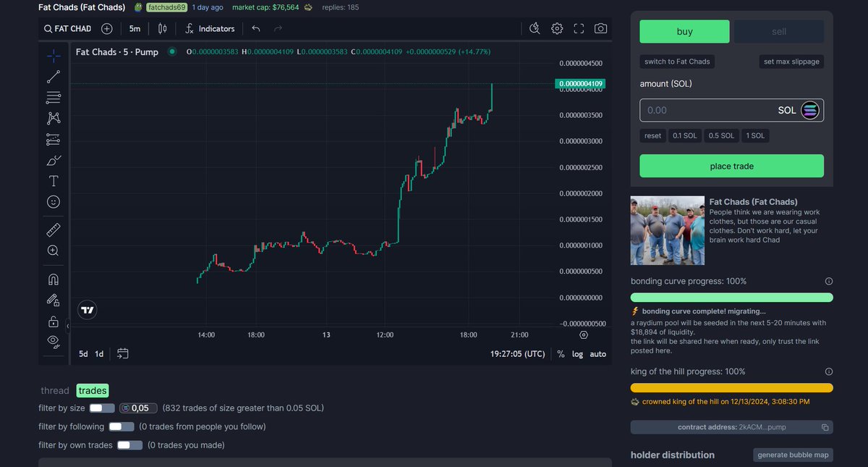The width and height of the screenshot is (868, 467).
Task: Toggle filter by following switch
Action: point(122,427)
